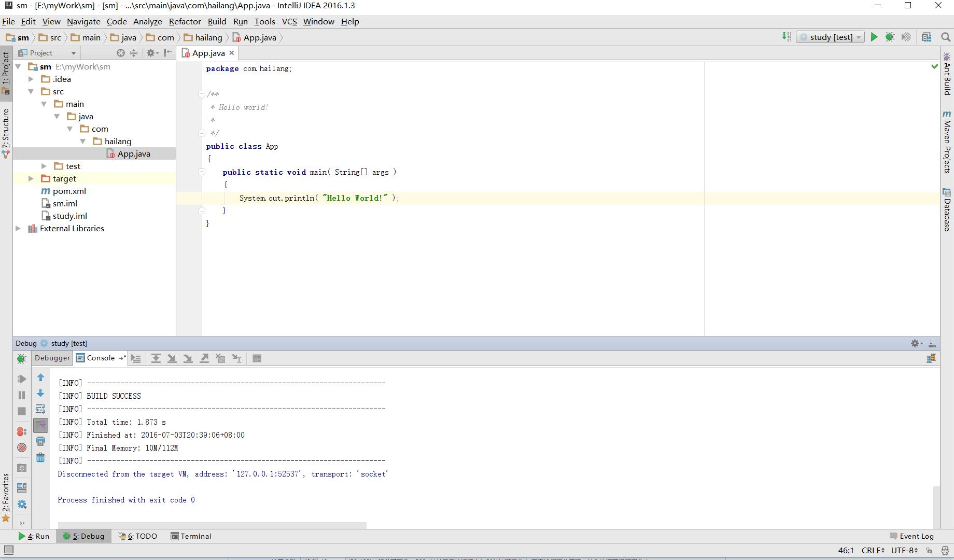Open Search Everywhere magnifier icon

tap(945, 37)
